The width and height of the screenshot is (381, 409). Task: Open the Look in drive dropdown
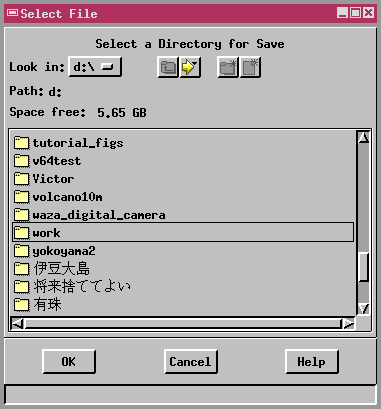pyautogui.click(x=95, y=67)
